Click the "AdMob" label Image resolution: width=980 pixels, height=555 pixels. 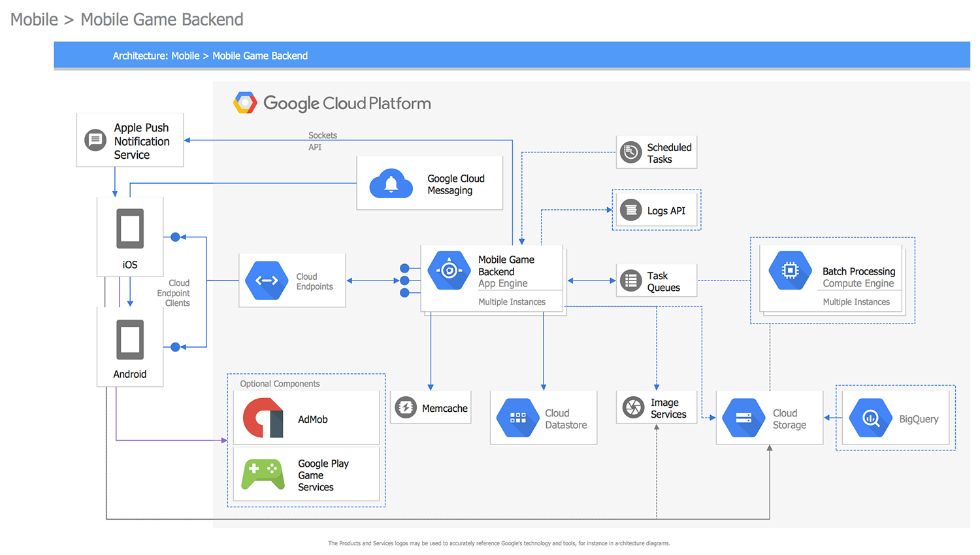(x=313, y=419)
